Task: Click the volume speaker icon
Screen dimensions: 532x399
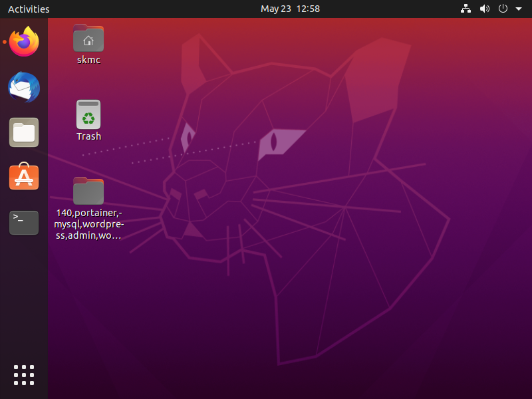Action: [x=485, y=9]
